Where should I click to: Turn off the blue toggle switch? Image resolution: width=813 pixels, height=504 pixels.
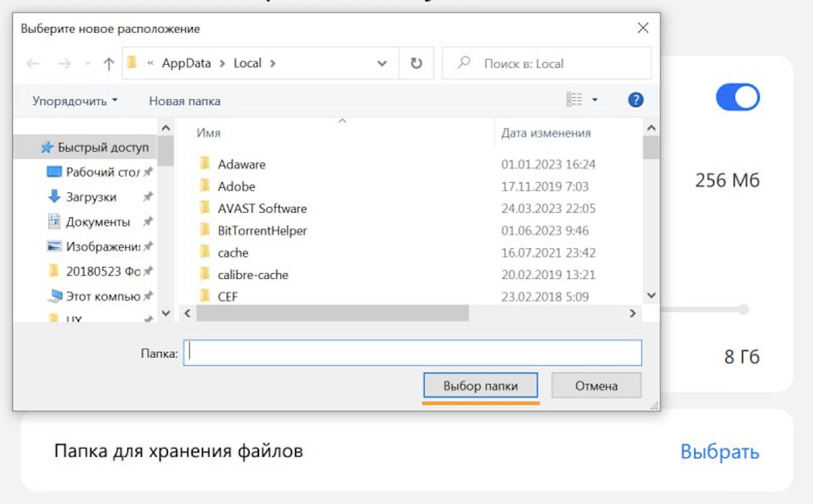click(738, 97)
